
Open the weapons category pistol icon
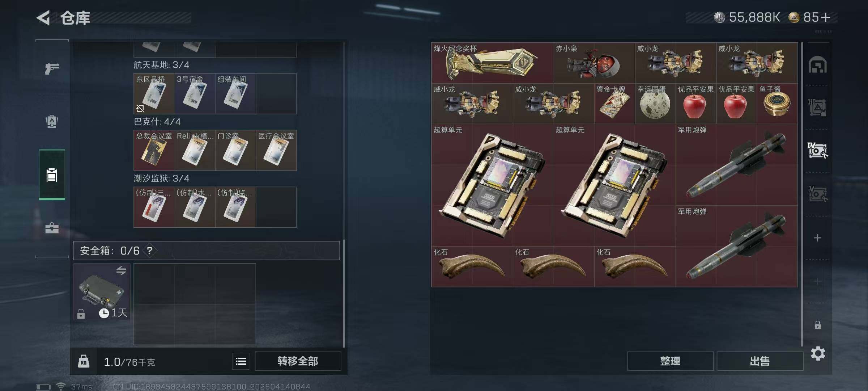click(52, 68)
